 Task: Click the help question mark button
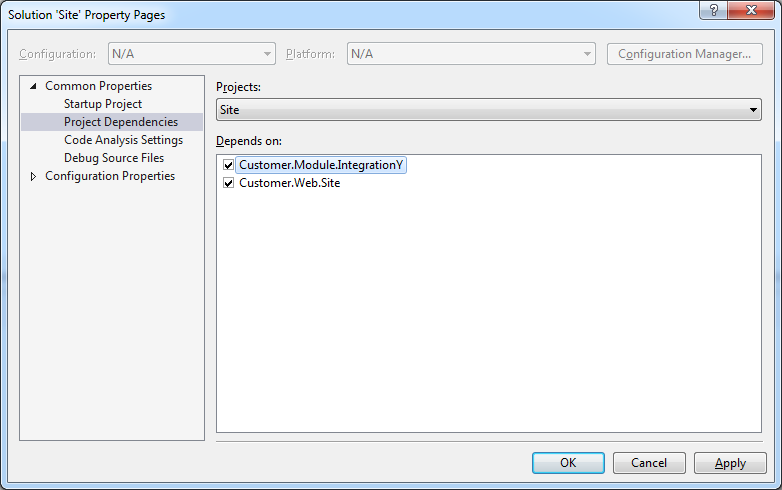point(712,10)
